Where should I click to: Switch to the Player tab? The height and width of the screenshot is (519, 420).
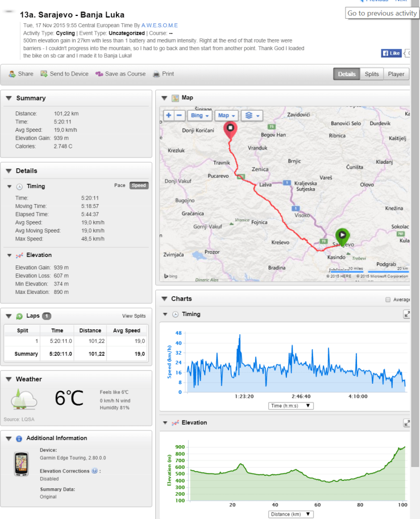396,74
